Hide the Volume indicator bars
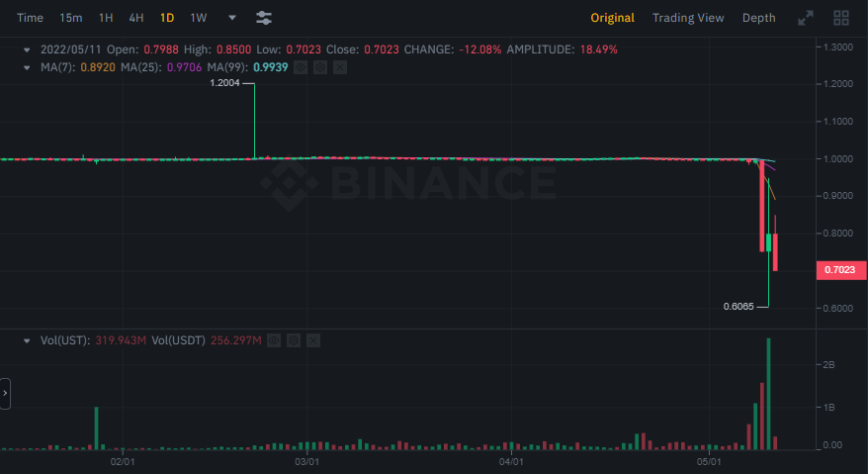 coord(275,340)
